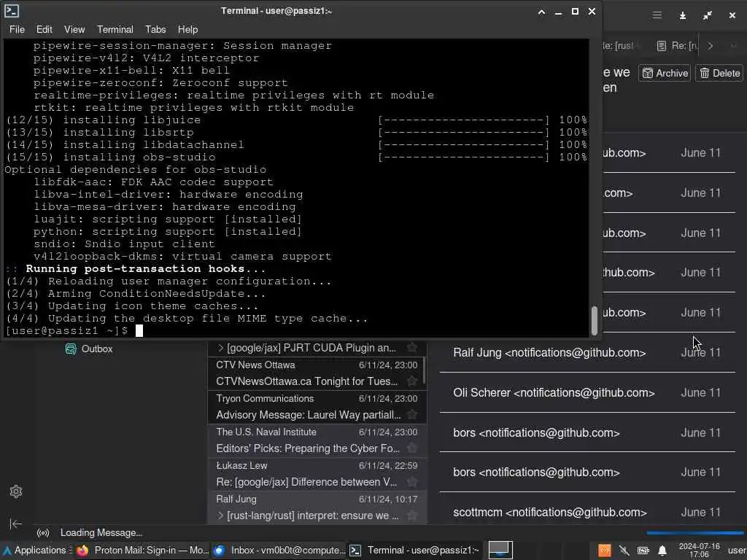Image resolution: width=747 pixels, height=560 pixels.
Task: Open the Terminal menu in the menu bar
Action: click(x=115, y=29)
